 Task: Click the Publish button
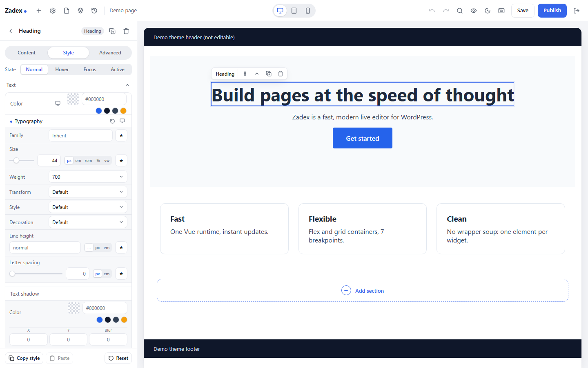coord(552,11)
